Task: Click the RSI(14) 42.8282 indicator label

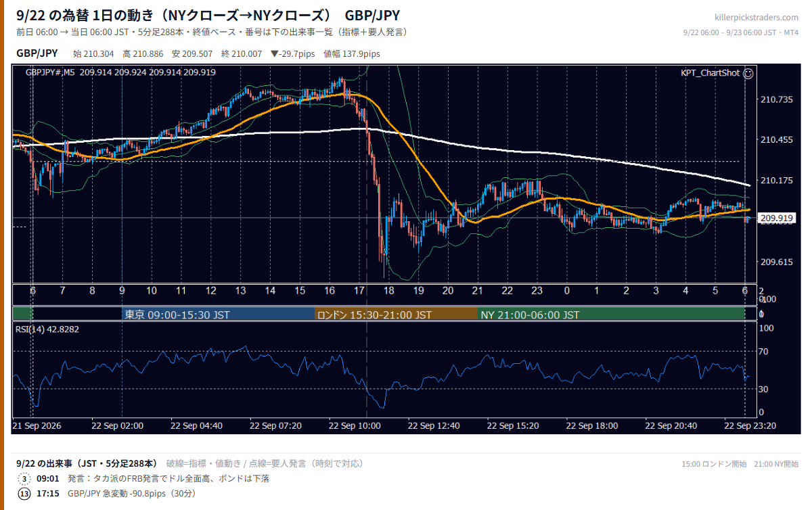Action: [x=47, y=329]
